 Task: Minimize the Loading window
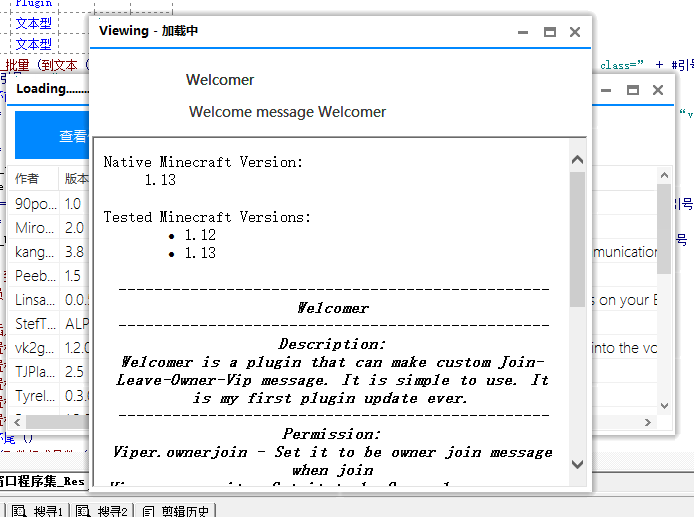[606, 90]
